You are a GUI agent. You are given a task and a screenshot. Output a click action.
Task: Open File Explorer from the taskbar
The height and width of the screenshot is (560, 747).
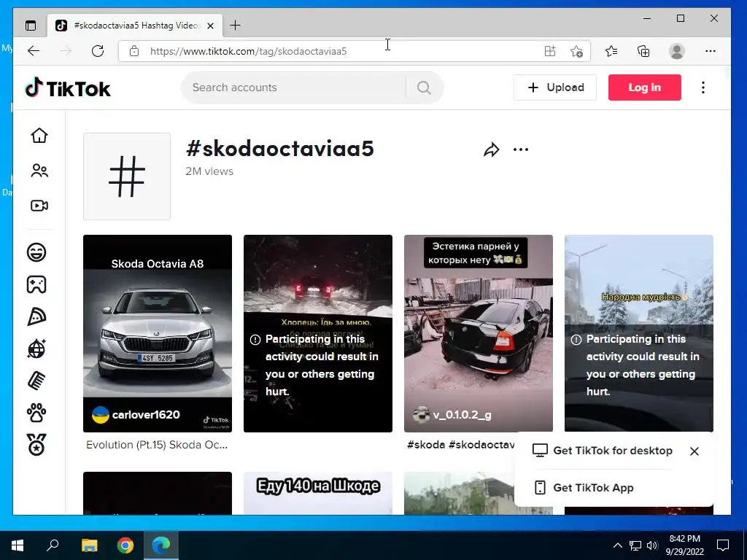tap(89, 545)
